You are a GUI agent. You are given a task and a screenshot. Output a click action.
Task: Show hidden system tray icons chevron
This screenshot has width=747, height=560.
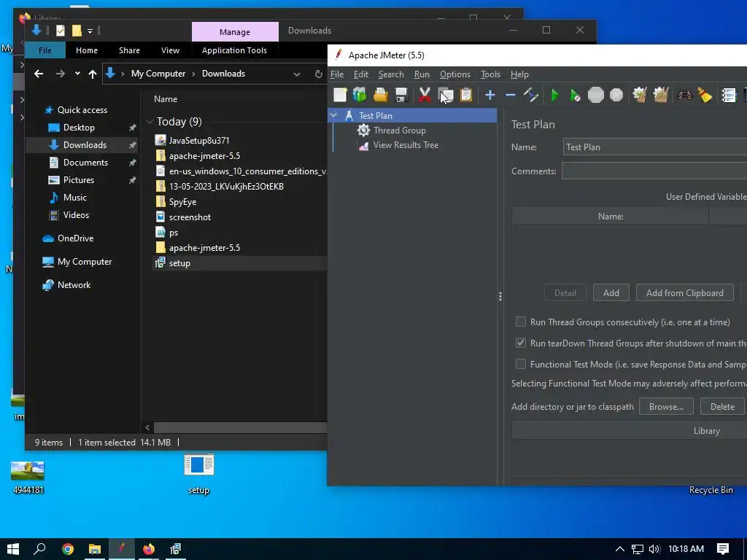pyautogui.click(x=620, y=549)
